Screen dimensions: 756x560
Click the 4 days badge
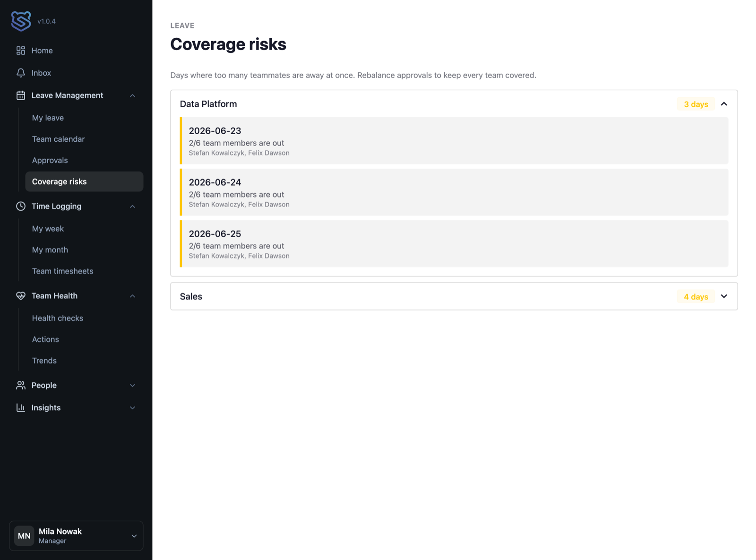point(696,296)
